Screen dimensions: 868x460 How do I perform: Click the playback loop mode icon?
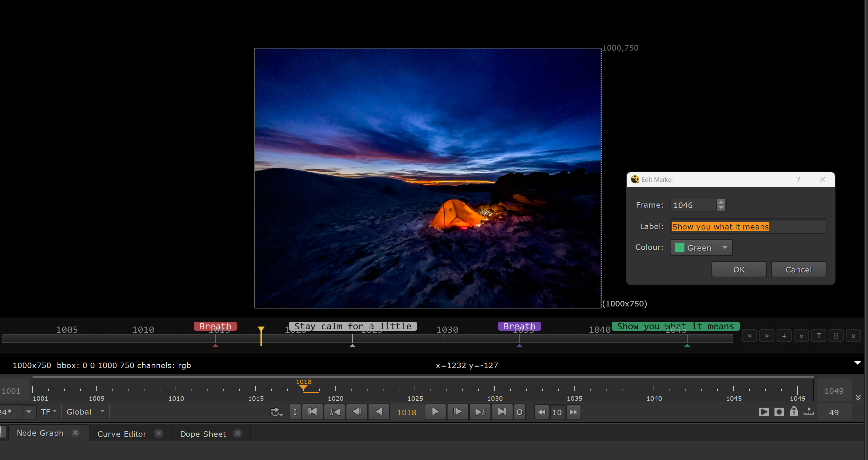point(276,412)
